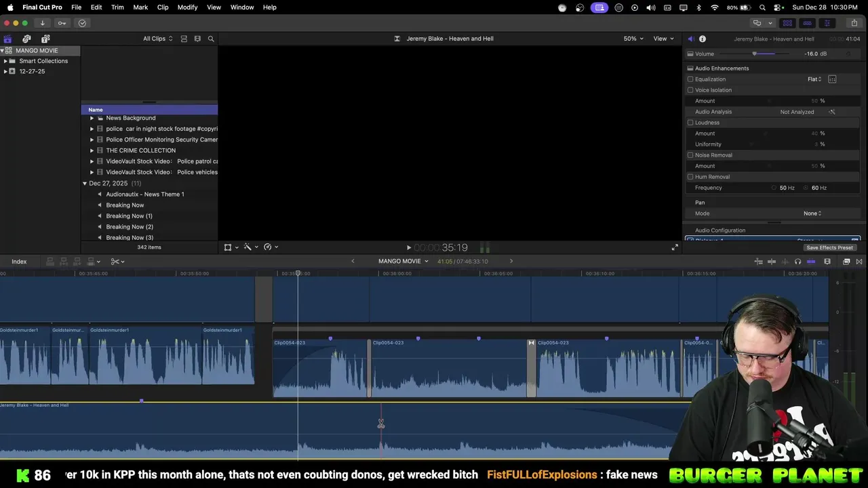The height and width of the screenshot is (488, 868).
Task: Open the viewer View options dropdown
Action: click(x=663, y=39)
